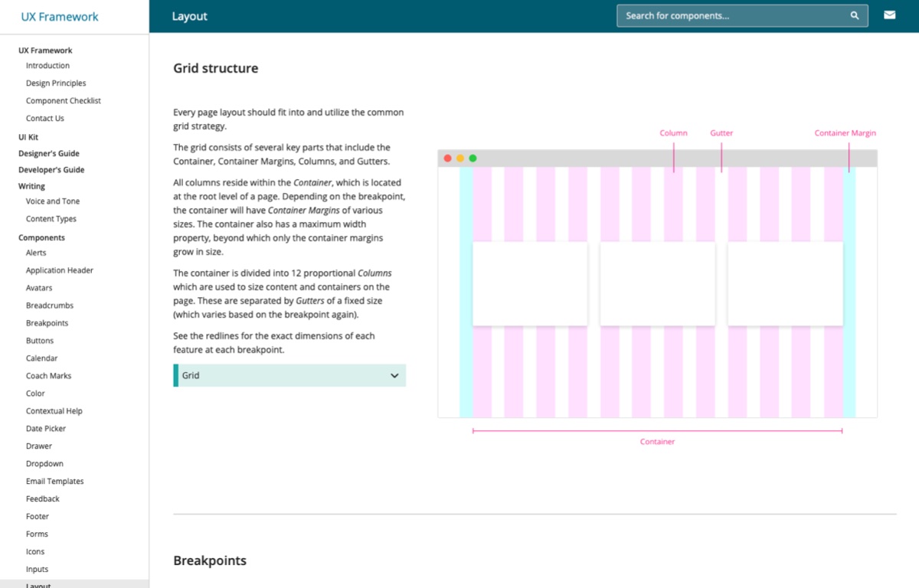Click the Column diagram label
This screenshot has height=588, width=919.
click(674, 133)
